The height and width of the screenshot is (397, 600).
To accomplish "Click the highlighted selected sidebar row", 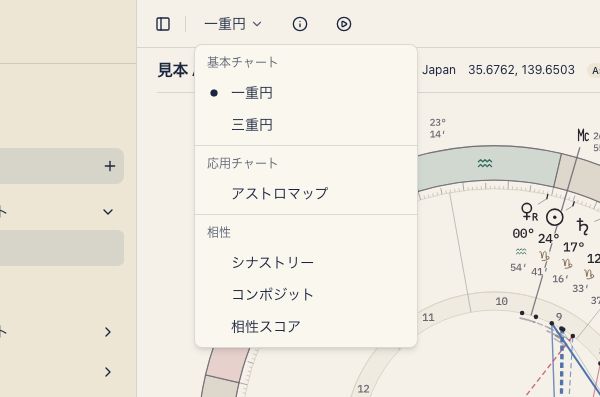I will coord(62,248).
